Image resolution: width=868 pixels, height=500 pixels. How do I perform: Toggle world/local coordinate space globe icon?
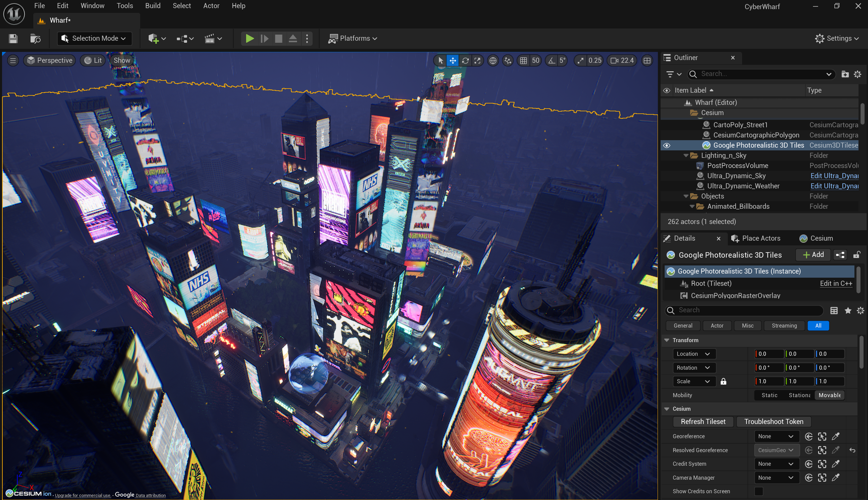tap(493, 60)
